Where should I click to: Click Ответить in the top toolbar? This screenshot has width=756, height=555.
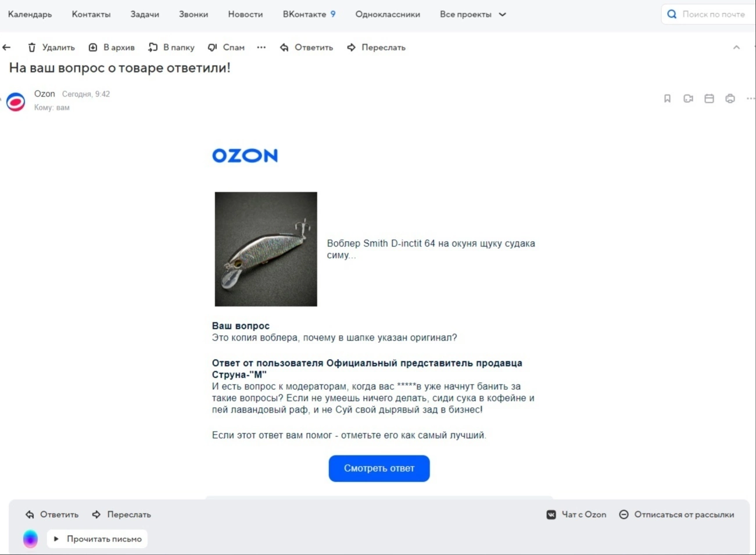(306, 48)
